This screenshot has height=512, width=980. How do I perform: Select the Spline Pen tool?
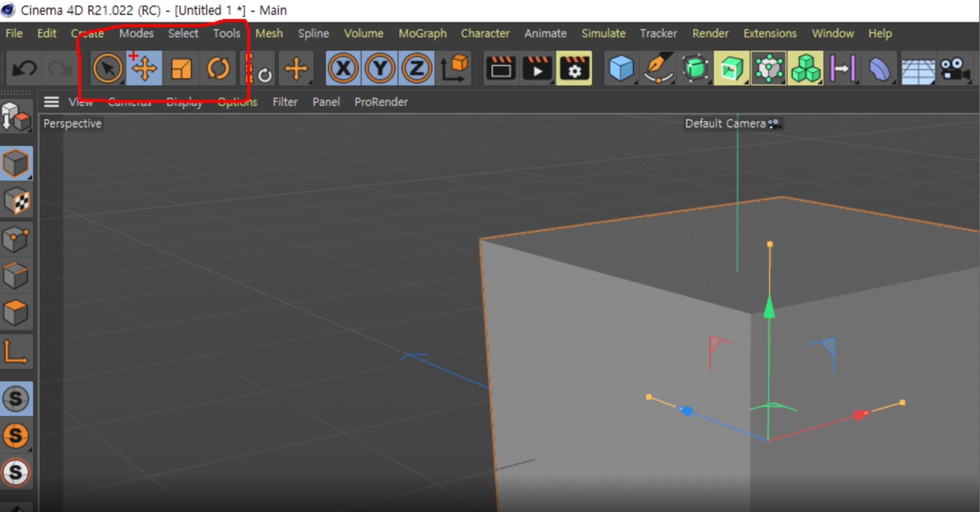[658, 69]
